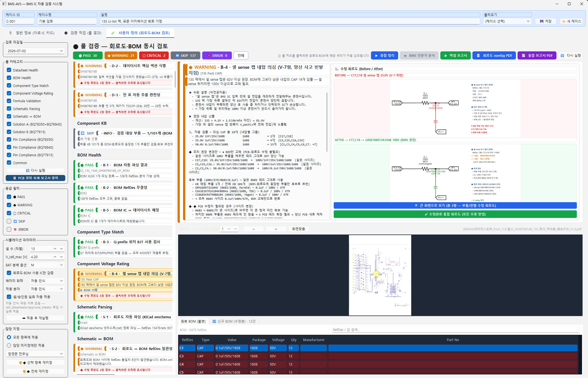Select the 신규 BOM (수정본) tab
This screenshot has width=588, height=378.
click(x=234, y=321)
